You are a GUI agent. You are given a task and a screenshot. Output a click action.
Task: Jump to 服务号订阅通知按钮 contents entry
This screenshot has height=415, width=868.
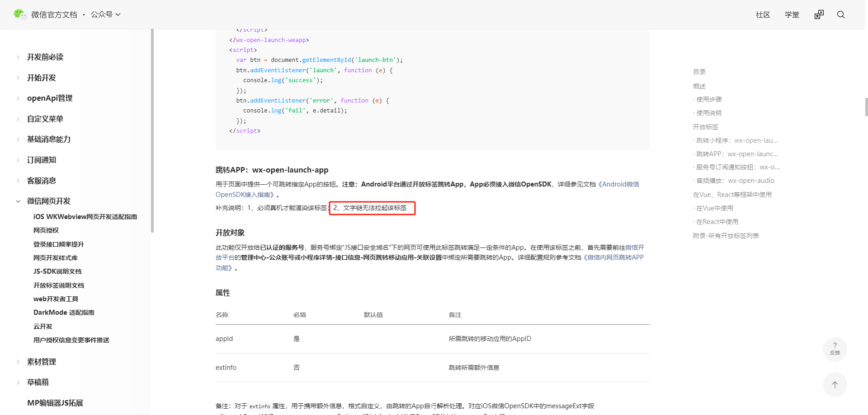click(738, 167)
